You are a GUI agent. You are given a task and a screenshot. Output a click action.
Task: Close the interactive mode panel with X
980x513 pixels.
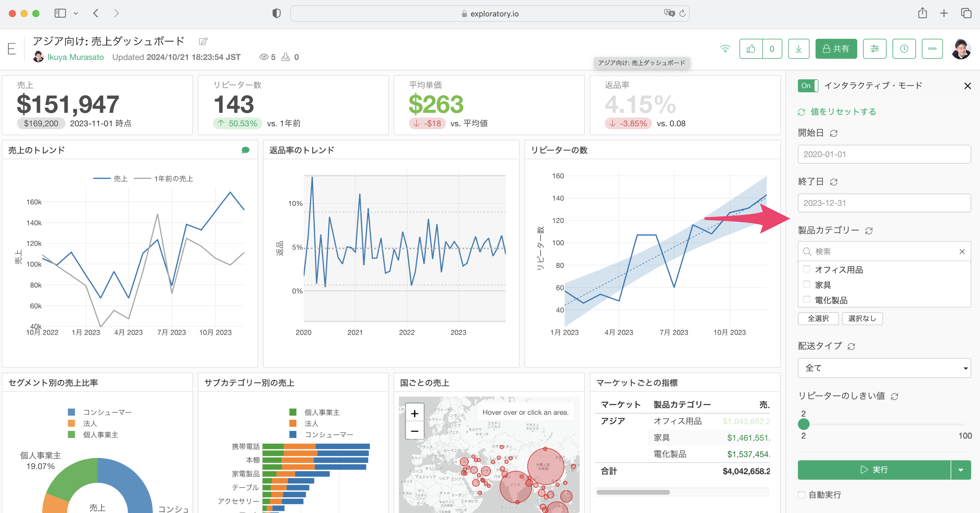[968, 86]
